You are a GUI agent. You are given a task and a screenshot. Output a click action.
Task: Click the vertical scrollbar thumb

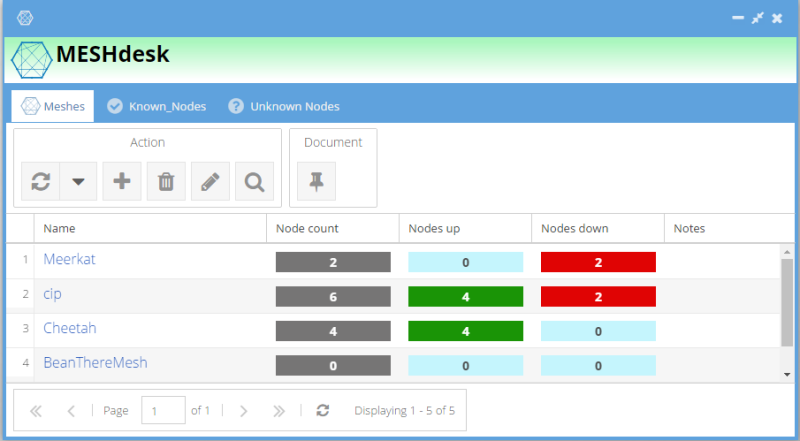[x=787, y=302]
